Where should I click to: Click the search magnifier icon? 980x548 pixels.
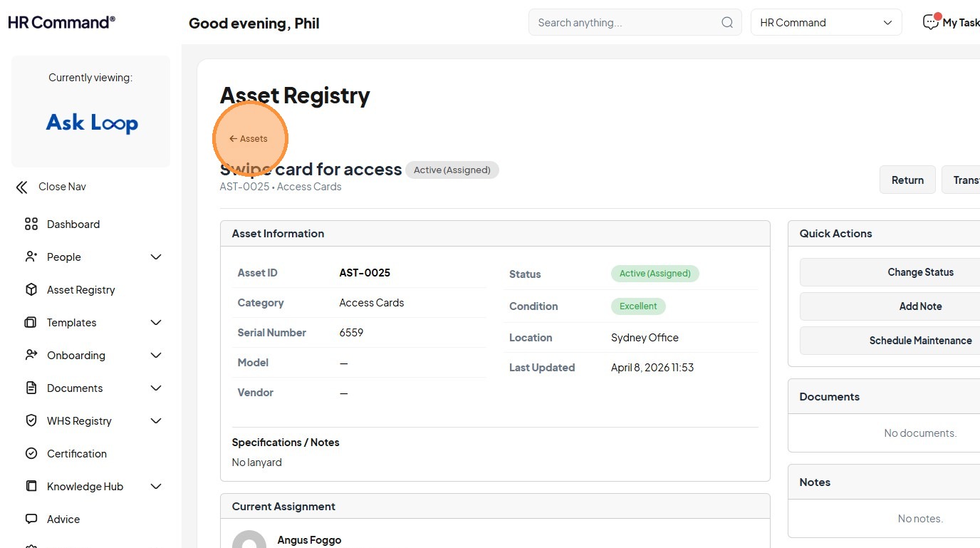click(x=727, y=23)
